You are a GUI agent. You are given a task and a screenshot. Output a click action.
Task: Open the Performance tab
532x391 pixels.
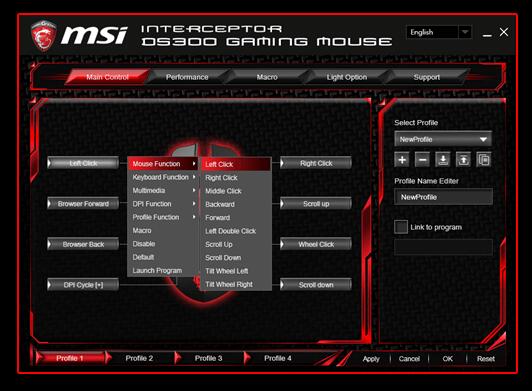187,77
